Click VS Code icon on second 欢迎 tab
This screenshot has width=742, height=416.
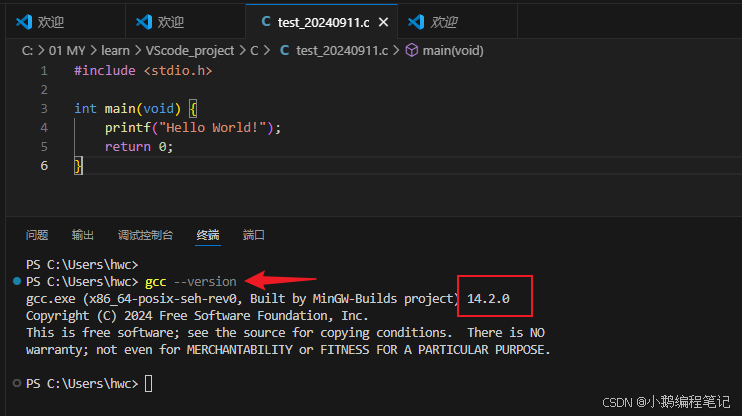pos(144,22)
